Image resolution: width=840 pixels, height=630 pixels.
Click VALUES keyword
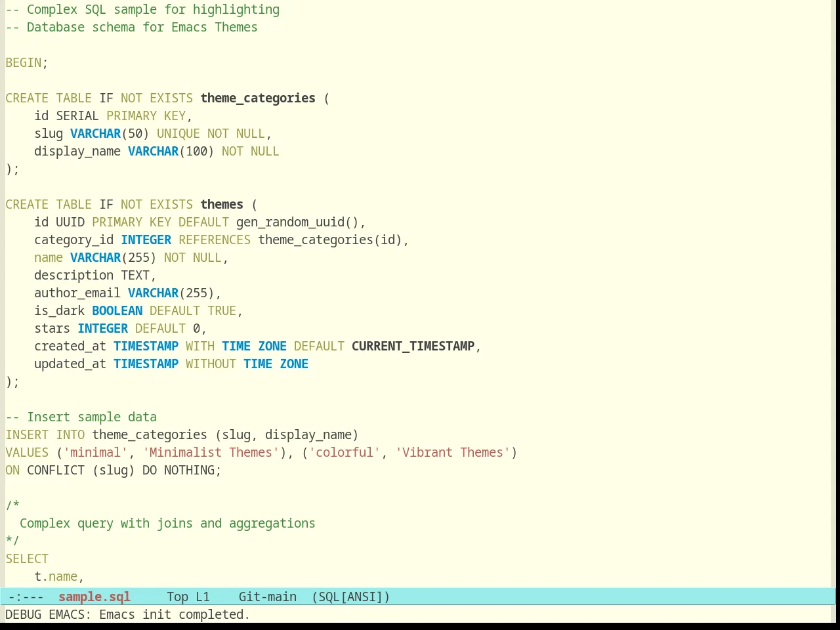tap(27, 452)
